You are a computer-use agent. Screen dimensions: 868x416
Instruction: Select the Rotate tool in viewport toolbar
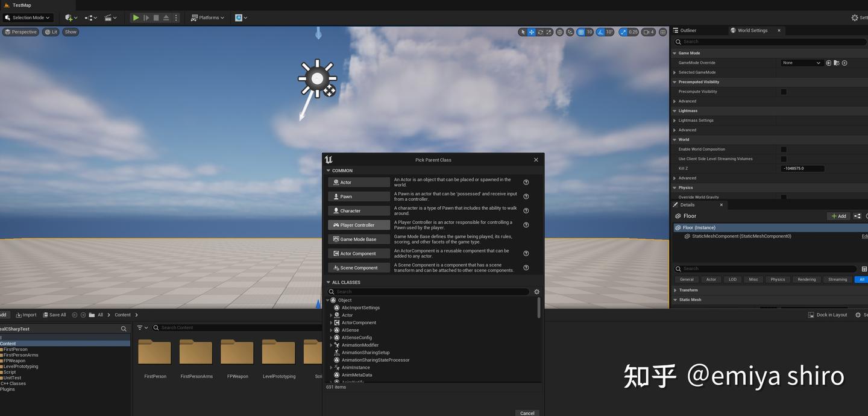[x=540, y=32]
